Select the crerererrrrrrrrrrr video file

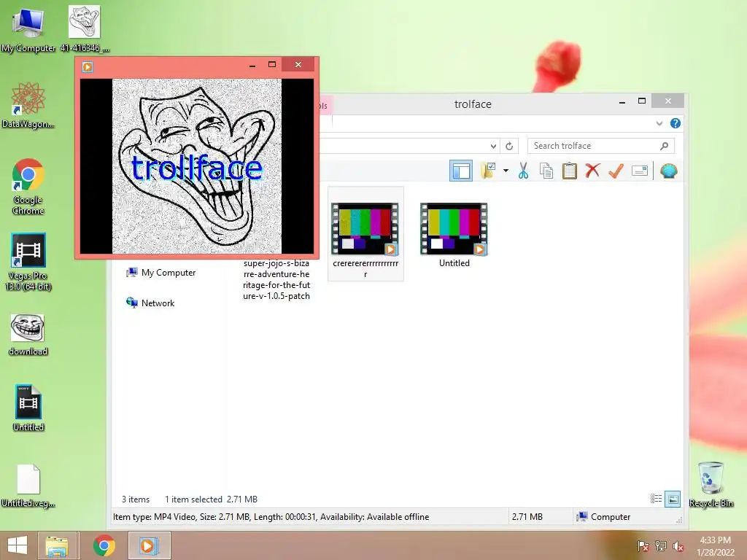pos(365,233)
